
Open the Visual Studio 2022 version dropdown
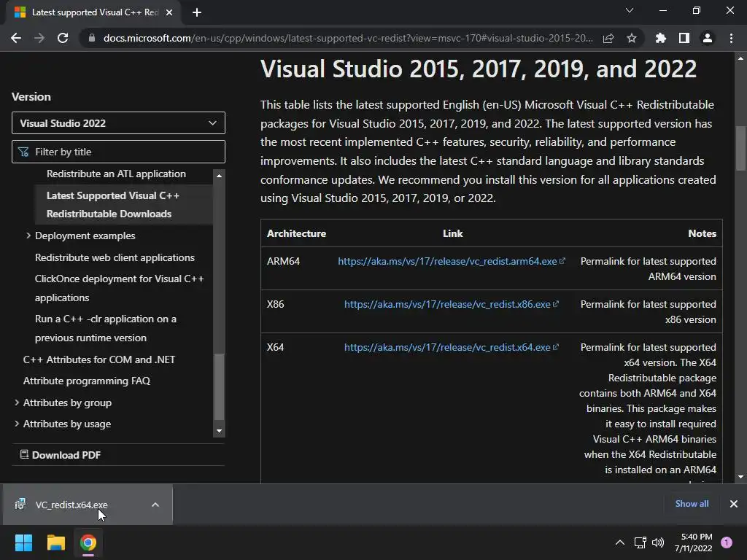coord(118,123)
